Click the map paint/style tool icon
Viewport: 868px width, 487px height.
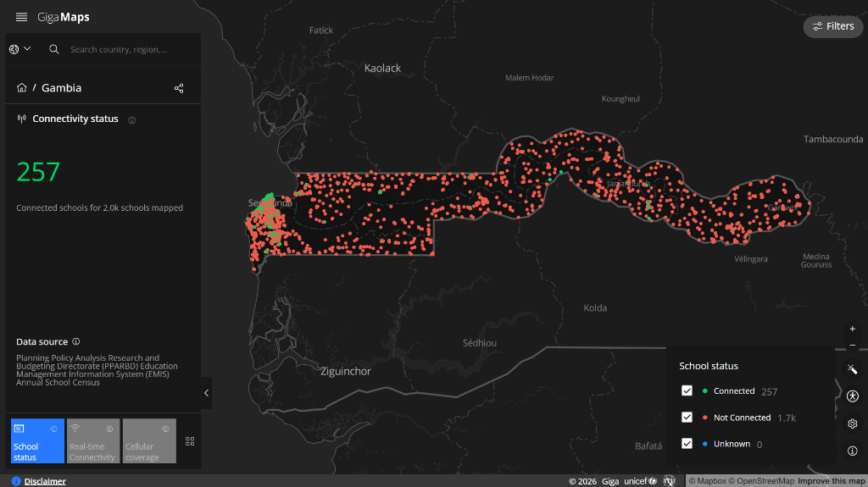(x=853, y=369)
